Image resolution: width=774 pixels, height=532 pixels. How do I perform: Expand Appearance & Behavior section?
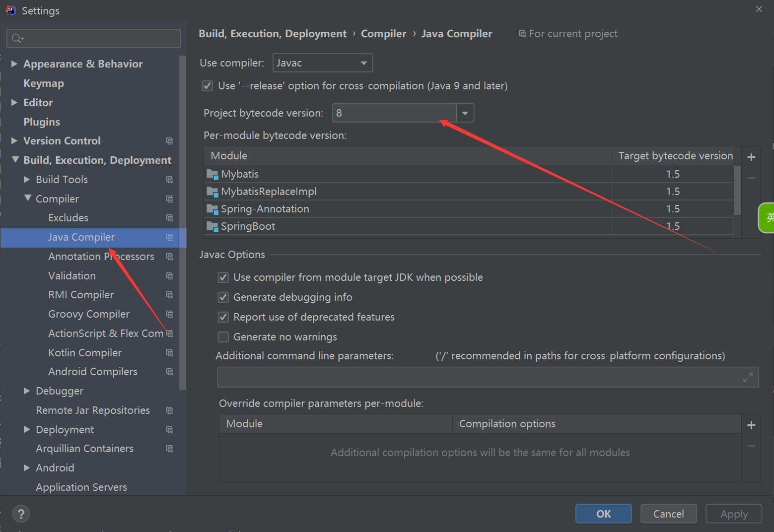[x=14, y=64]
